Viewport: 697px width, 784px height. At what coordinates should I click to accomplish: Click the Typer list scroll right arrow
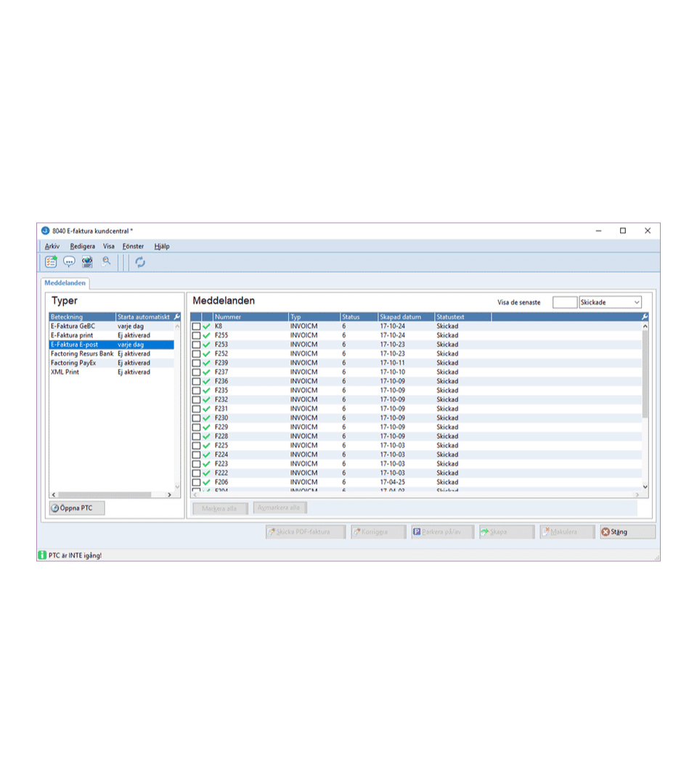coord(169,494)
